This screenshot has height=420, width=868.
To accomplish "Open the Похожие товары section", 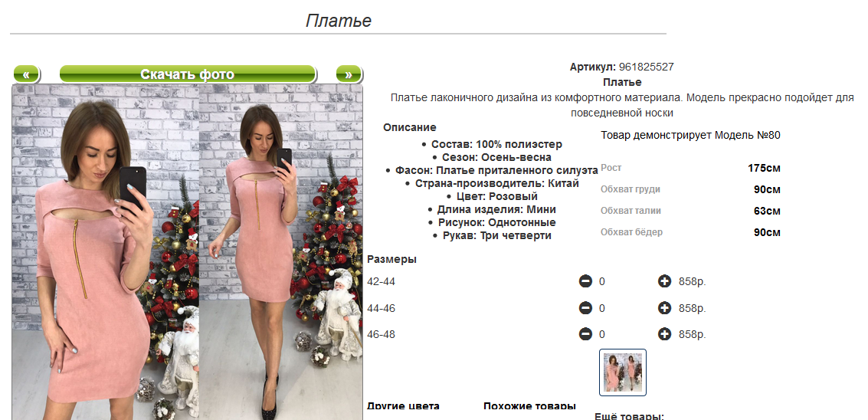I will [x=529, y=406].
